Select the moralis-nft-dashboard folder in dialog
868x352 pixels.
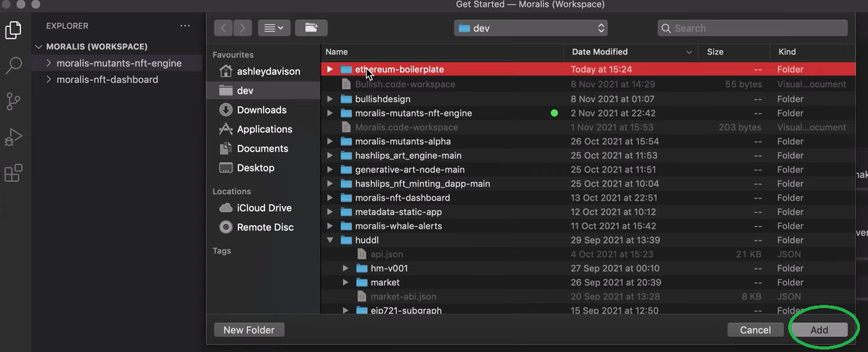point(588,198)
